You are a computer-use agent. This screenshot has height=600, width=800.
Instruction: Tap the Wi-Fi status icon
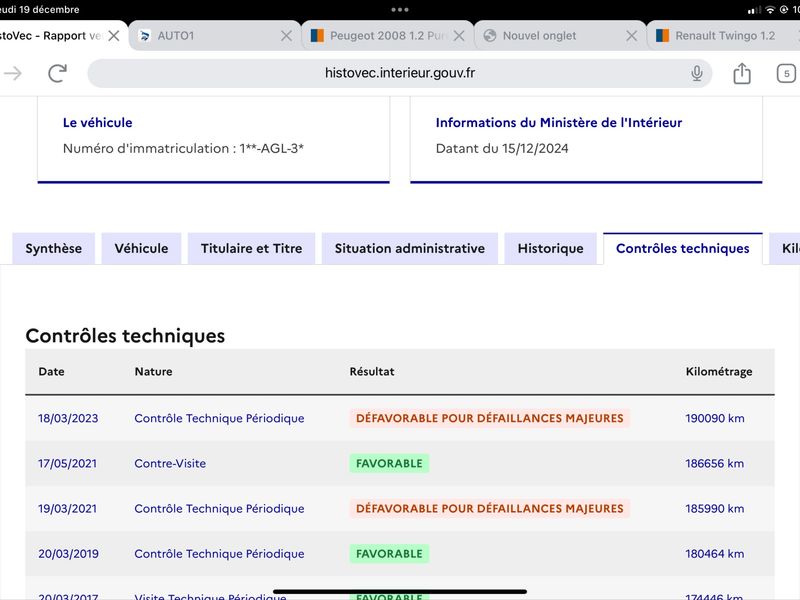pos(770,10)
